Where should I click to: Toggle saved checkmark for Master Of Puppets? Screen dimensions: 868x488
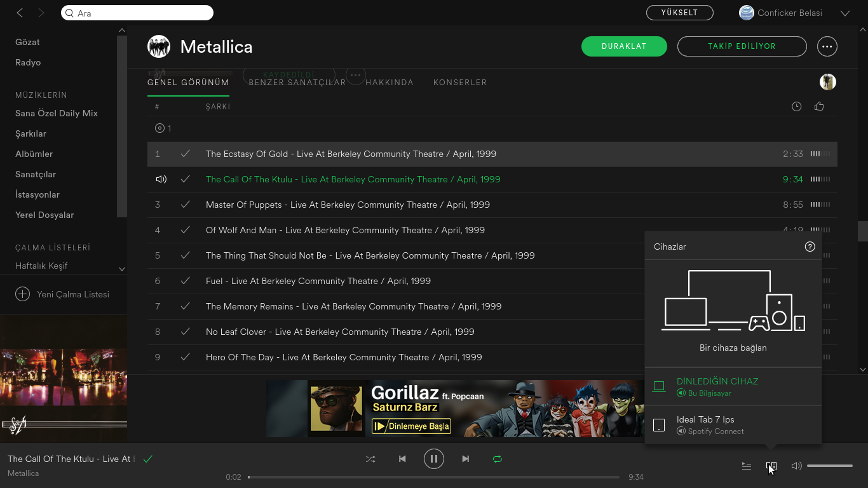186,205
